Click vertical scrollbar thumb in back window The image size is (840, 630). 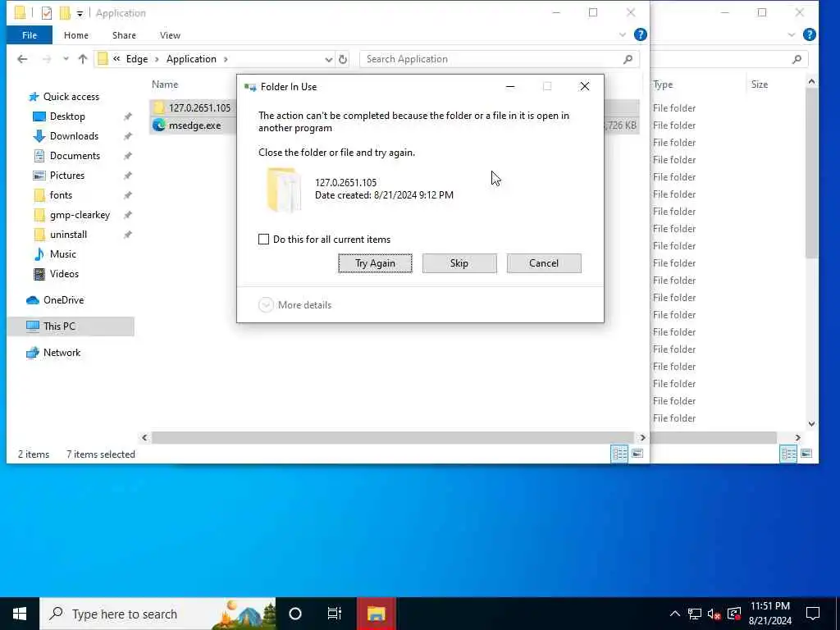tap(811, 173)
